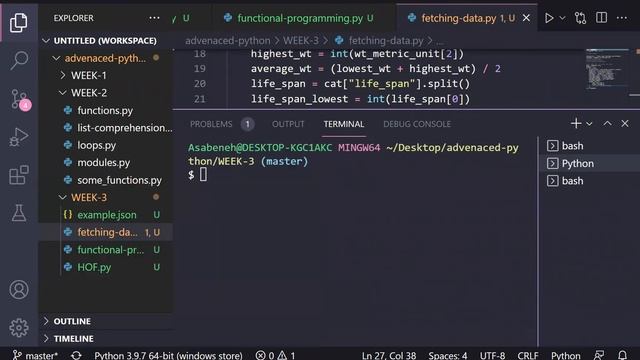Screen dimensions: 640x360
Task: Open the Accounts menu icon
Action: [x=19, y=290]
